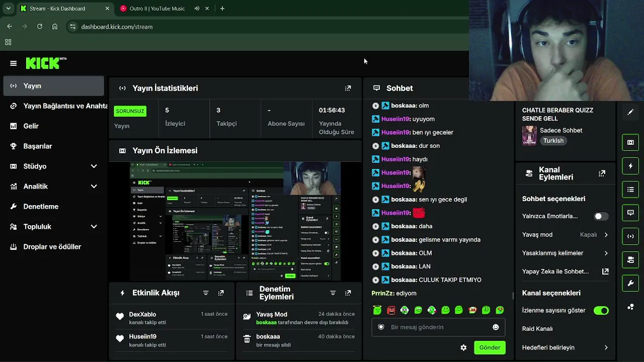
Task: Open the browser tab list dropdown
Action: coord(8,9)
